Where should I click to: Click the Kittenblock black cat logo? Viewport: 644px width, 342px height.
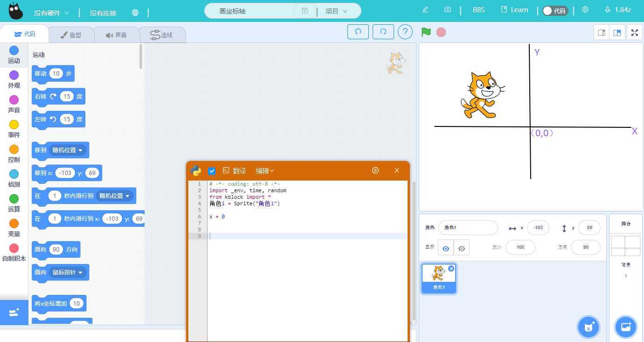pyautogui.click(x=16, y=11)
